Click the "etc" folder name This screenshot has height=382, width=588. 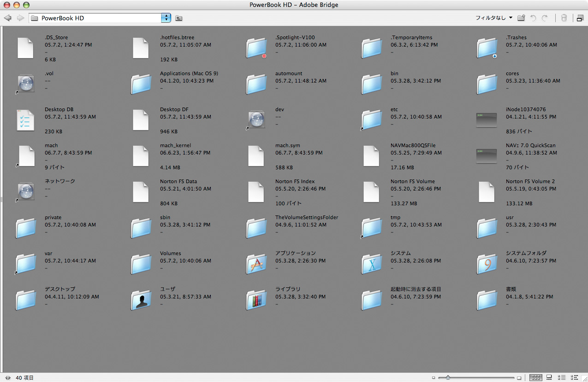click(x=394, y=109)
